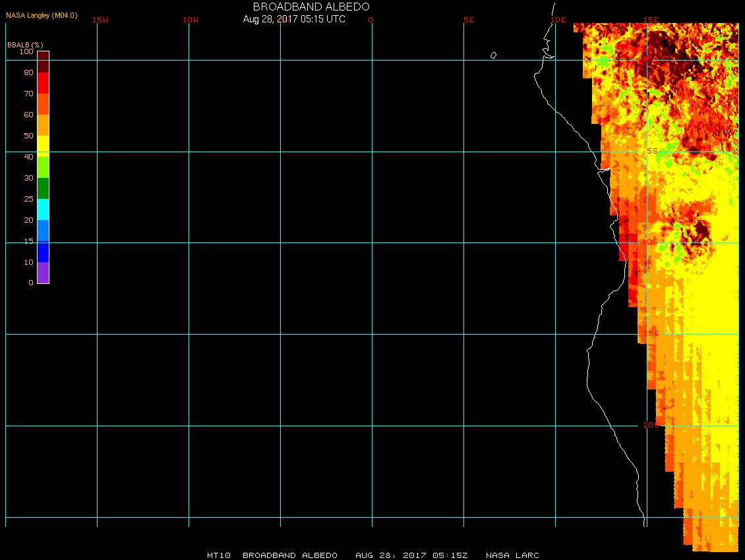This screenshot has height=560, width=745.
Task: Click the dark maroon swatch atop the legend
Action: tap(43, 61)
